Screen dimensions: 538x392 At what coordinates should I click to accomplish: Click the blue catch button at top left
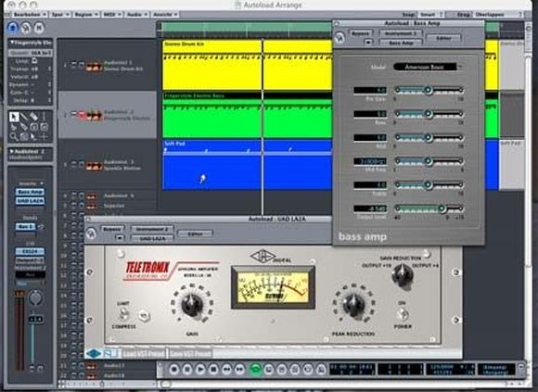click(x=13, y=28)
